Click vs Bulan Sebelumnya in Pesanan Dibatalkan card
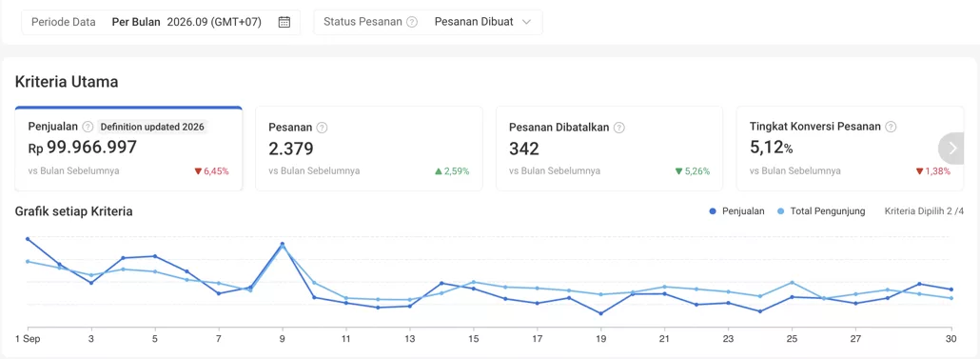The image size is (980, 359). coord(555,170)
